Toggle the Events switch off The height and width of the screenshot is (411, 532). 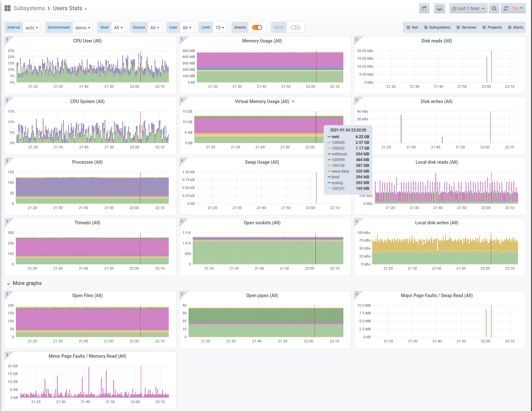257,27
